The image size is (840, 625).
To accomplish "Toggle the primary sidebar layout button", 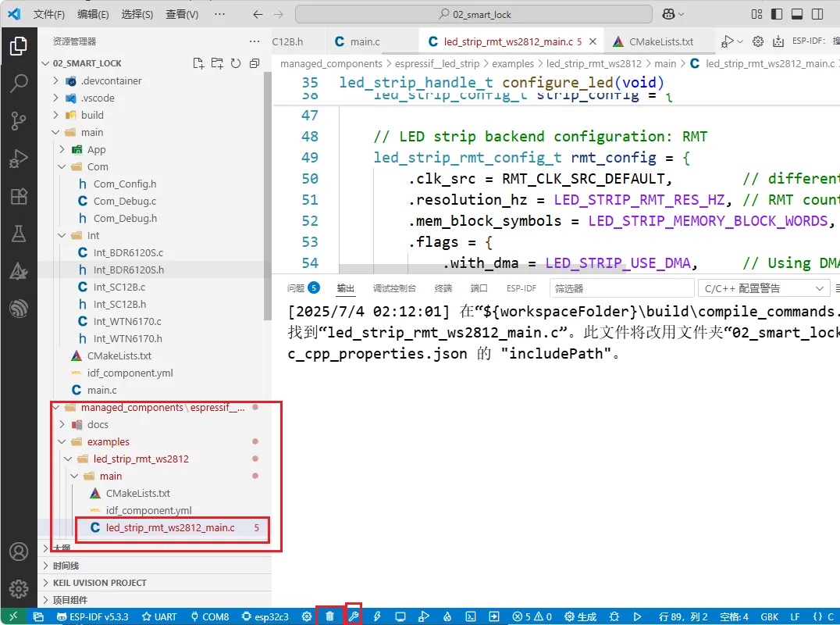I will (776, 14).
